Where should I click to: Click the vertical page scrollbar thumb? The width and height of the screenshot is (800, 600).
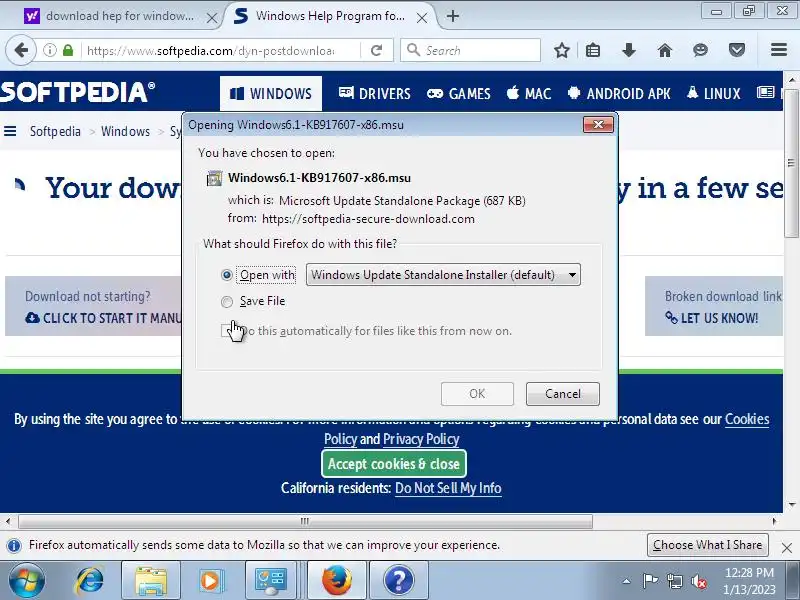click(791, 163)
